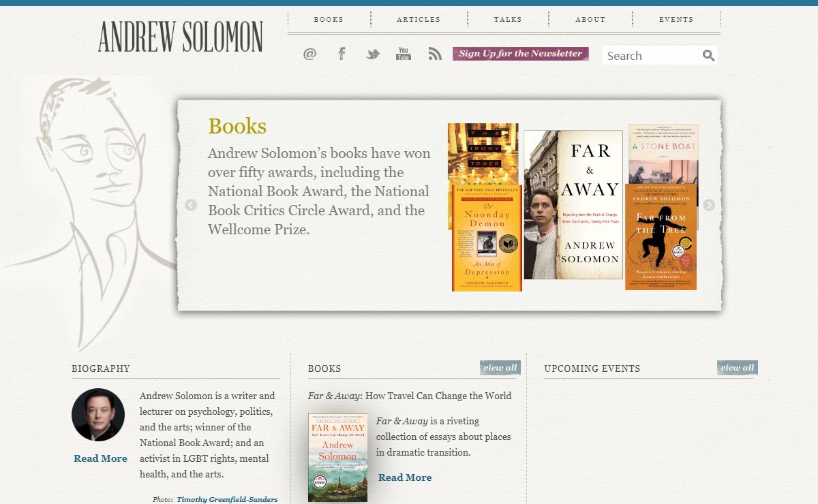Select the large Far & Away cover
Screen dimensions: 818x504
573,204
